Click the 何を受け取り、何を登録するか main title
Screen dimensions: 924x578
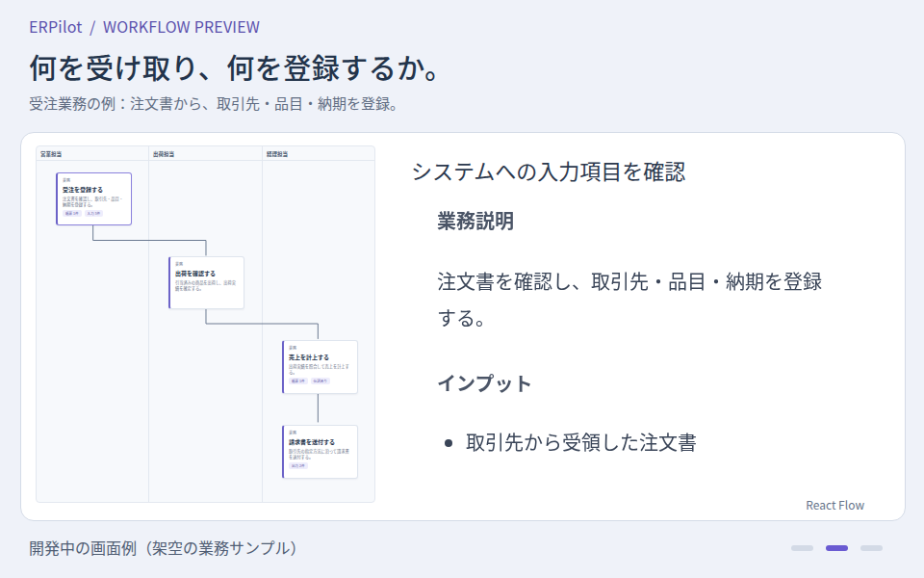[x=236, y=67]
